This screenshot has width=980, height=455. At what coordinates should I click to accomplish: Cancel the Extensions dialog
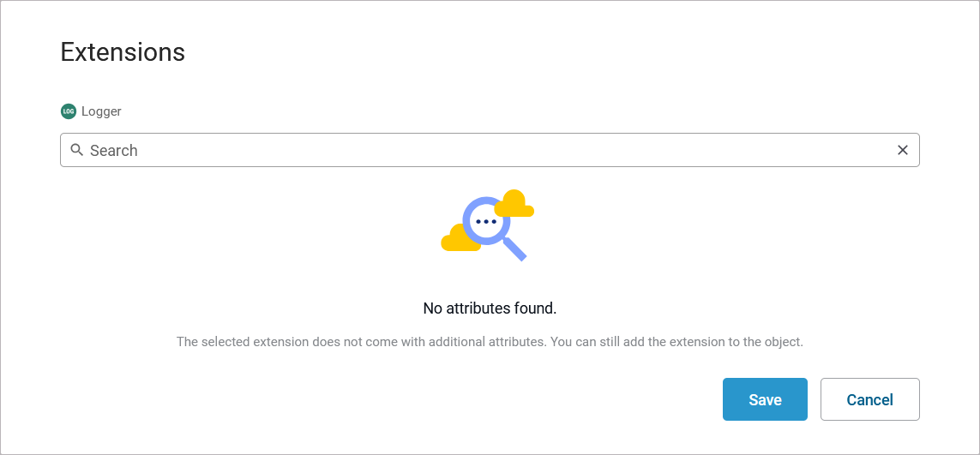coord(869,399)
